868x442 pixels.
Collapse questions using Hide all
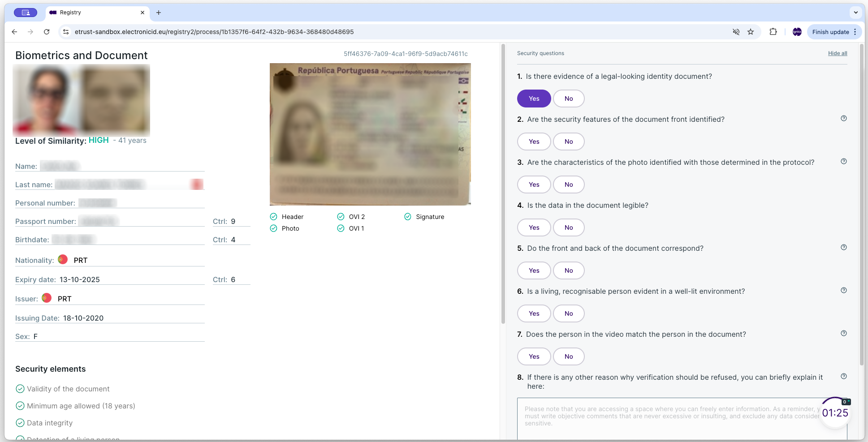click(x=837, y=53)
